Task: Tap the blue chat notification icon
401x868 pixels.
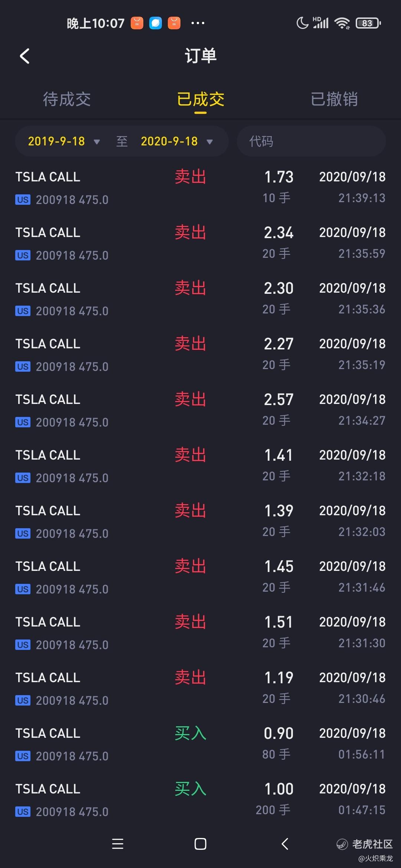Action: [156, 23]
